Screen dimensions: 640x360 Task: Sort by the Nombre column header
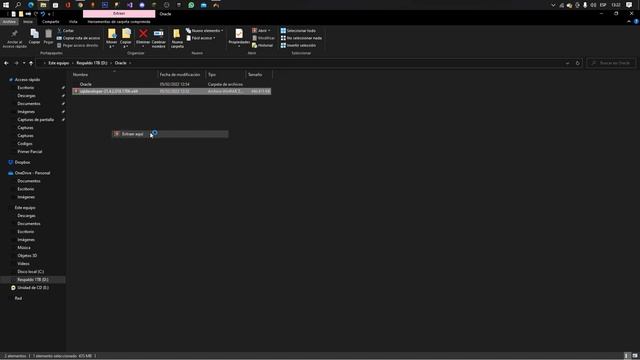point(114,75)
